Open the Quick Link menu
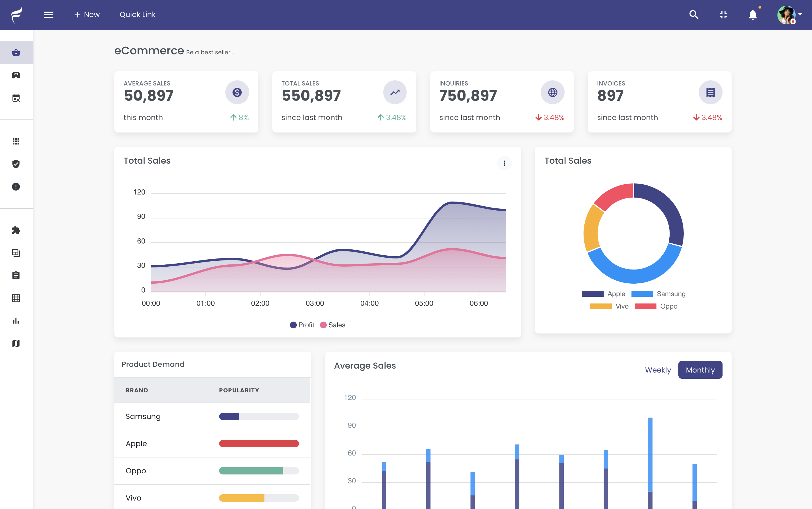The width and height of the screenshot is (812, 509). point(137,14)
